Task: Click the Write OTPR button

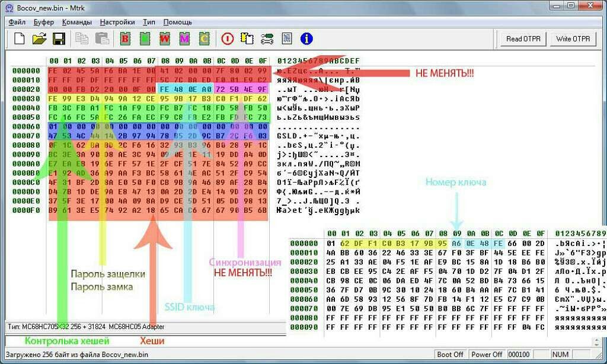Action: click(573, 39)
